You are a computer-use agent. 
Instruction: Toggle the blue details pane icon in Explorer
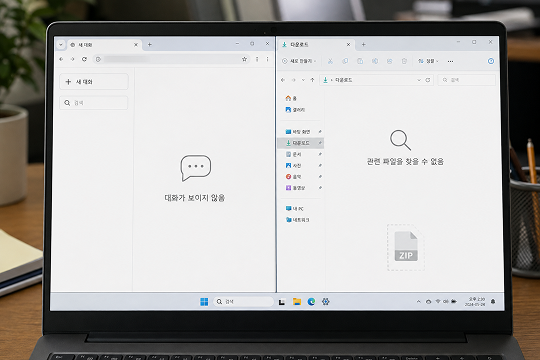[491, 61]
